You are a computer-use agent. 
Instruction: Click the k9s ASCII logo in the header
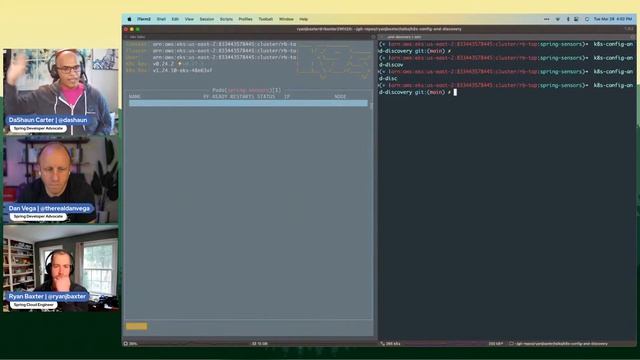click(334, 62)
